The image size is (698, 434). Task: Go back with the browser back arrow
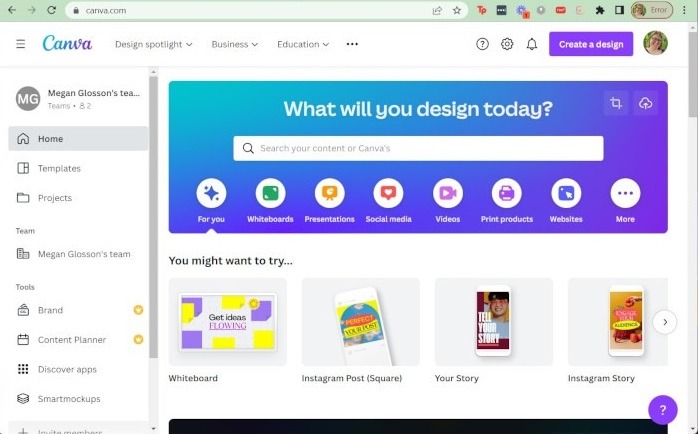pyautogui.click(x=12, y=10)
